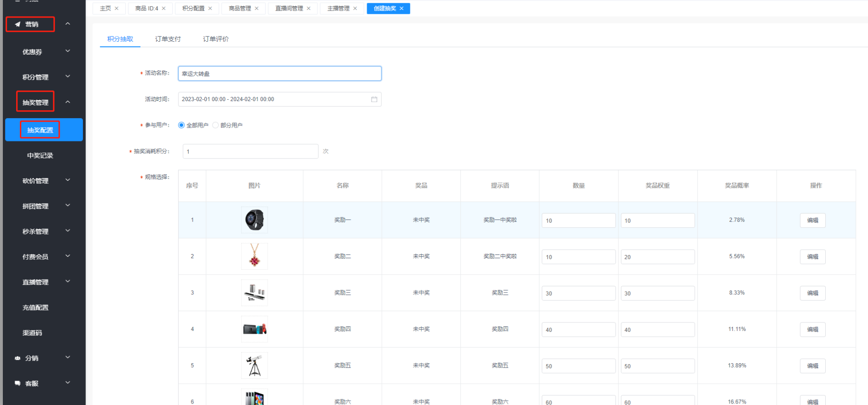The width and height of the screenshot is (868, 405).
Task: Open 中奖记录 in the sidebar
Action: pyautogui.click(x=40, y=155)
